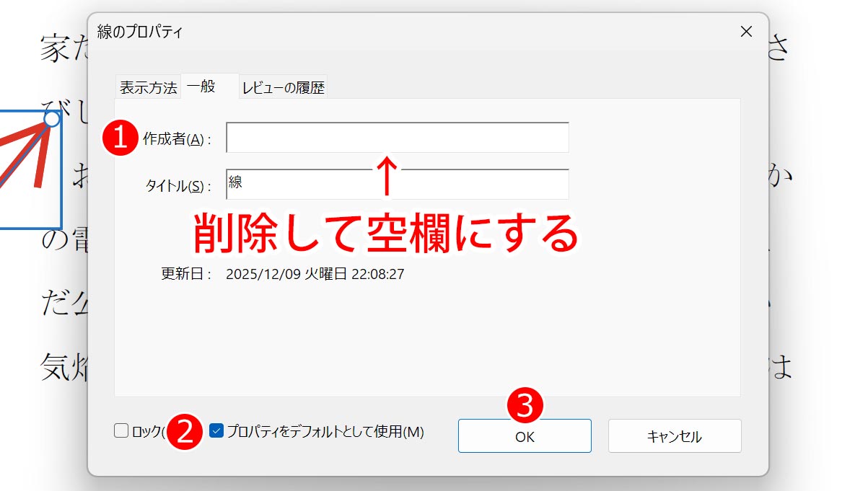This screenshot has width=868, height=491.
Task: Enable the ロック checkbox
Action: tap(121, 431)
